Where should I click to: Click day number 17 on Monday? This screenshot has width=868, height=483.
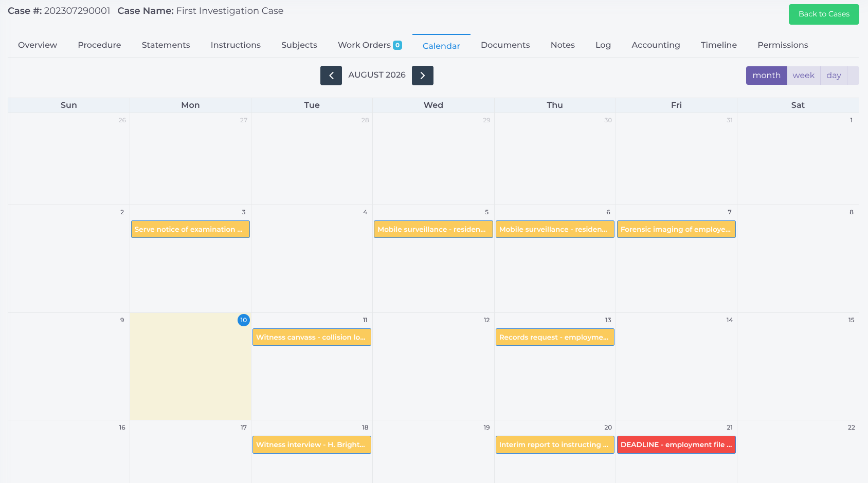pos(244,428)
